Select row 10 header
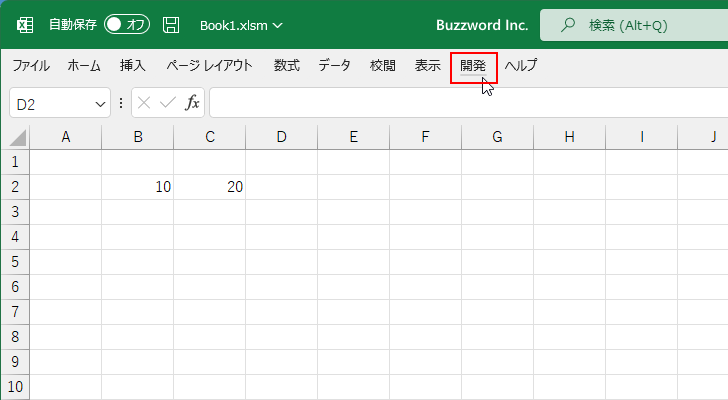 [15, 387]
